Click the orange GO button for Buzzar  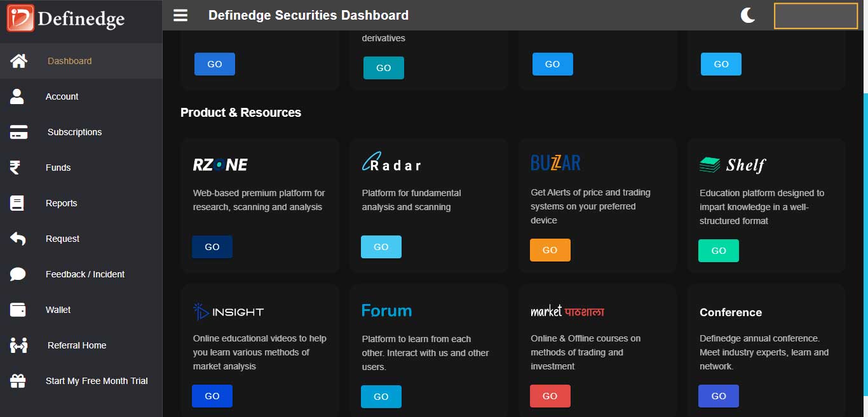coord(550,250)
